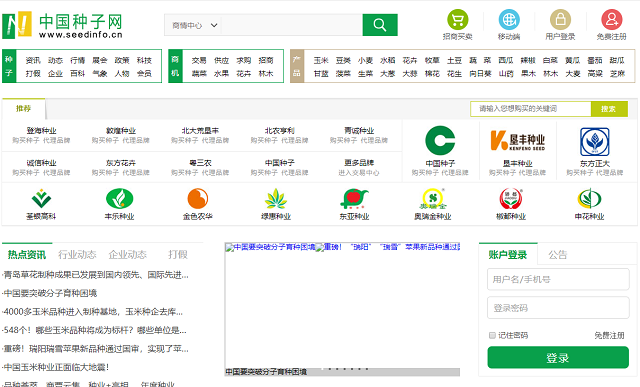Select the 账户登录 tab

508,255
